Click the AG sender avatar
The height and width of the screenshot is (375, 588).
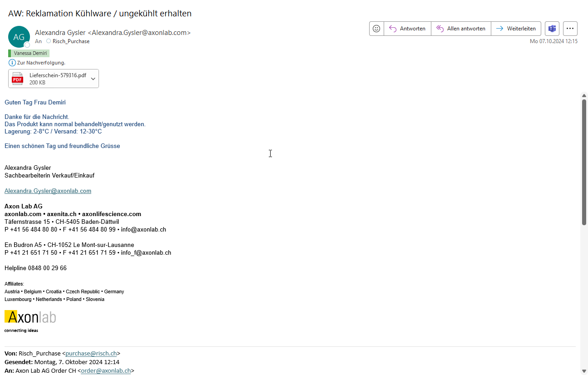point(19,37)
